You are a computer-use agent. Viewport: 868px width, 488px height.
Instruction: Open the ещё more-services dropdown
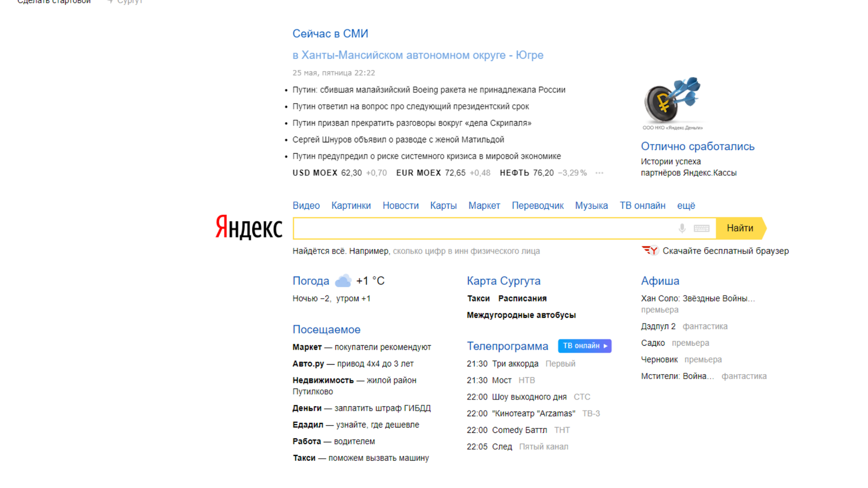(686, 206)
